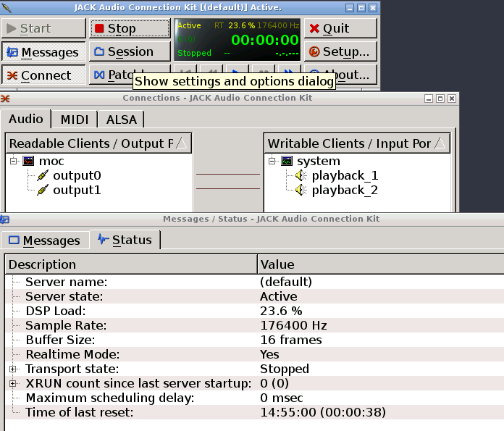Click the Messages tab window icon
The image size is (504, 431).
[x=14, y=240]
